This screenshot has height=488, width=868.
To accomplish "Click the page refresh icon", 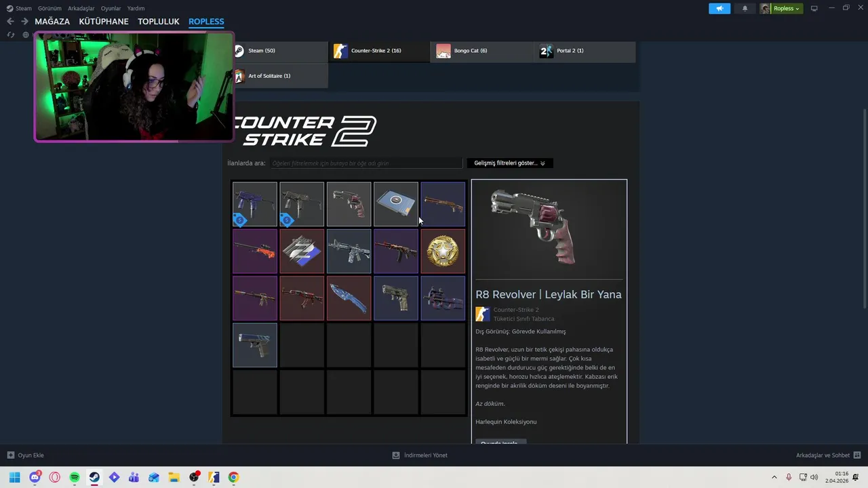I will coord(11,35).
